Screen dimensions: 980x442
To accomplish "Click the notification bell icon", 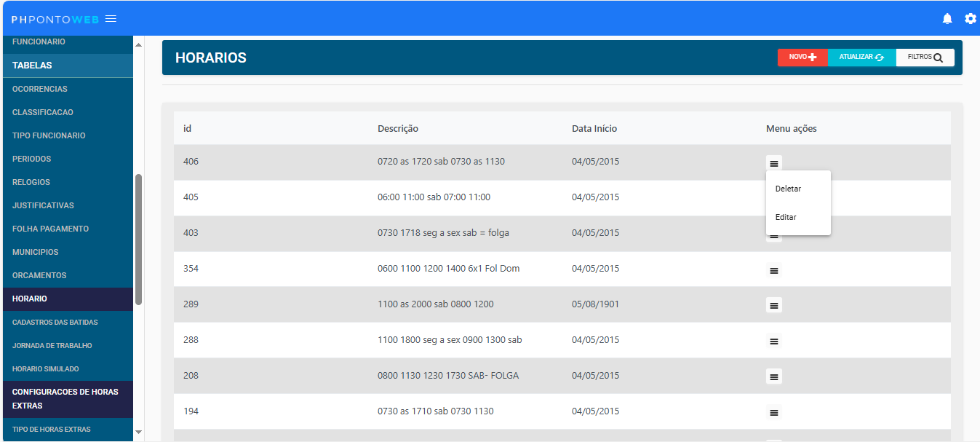I will coord(947,19).
